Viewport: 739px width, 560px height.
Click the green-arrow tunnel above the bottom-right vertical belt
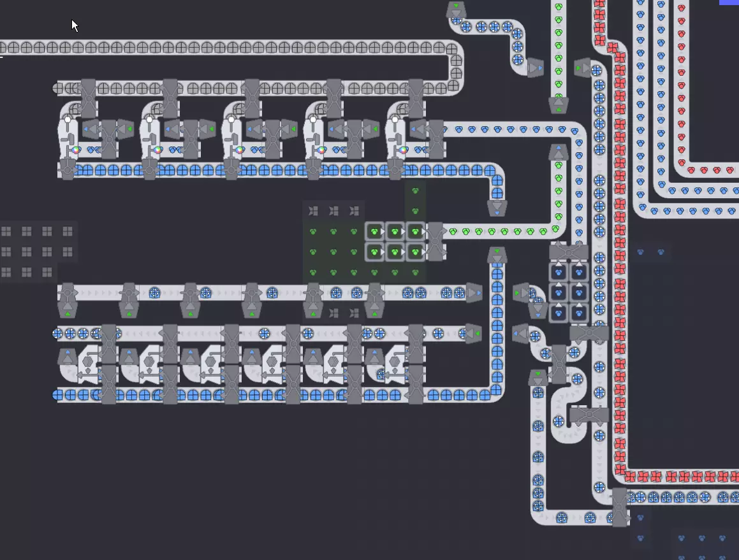(x=538, y=377)
